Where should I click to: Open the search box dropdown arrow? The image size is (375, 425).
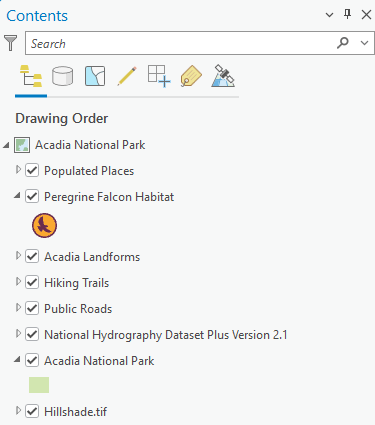pos(364,43)
